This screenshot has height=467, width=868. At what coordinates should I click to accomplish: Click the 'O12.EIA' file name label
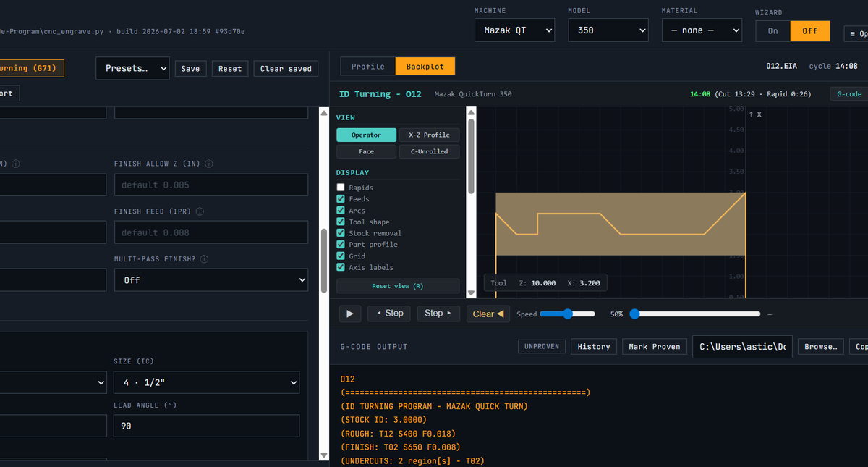(781, 66)
